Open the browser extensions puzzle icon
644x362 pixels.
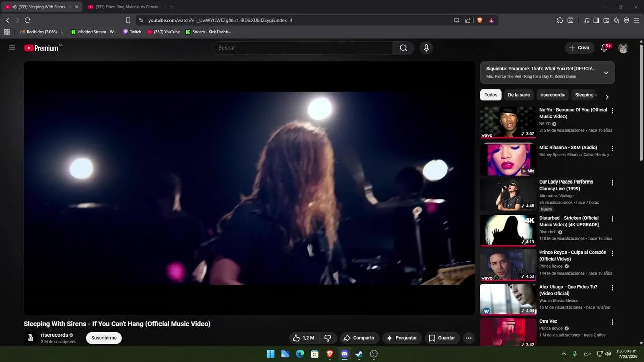tap(560, 20)
